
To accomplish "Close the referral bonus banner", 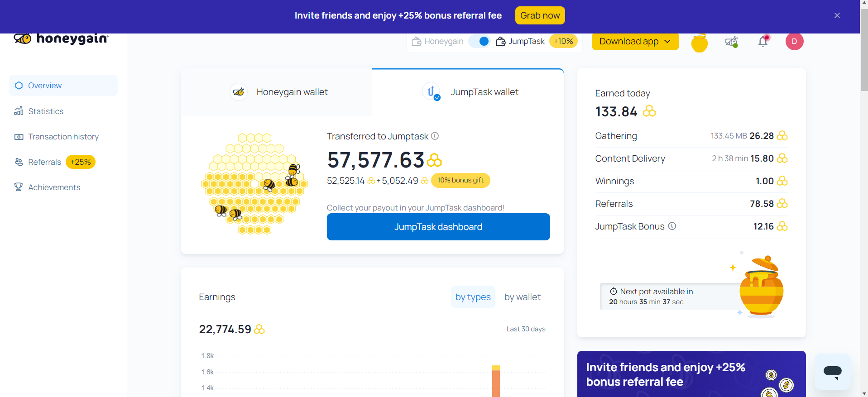I will [837, 15].
